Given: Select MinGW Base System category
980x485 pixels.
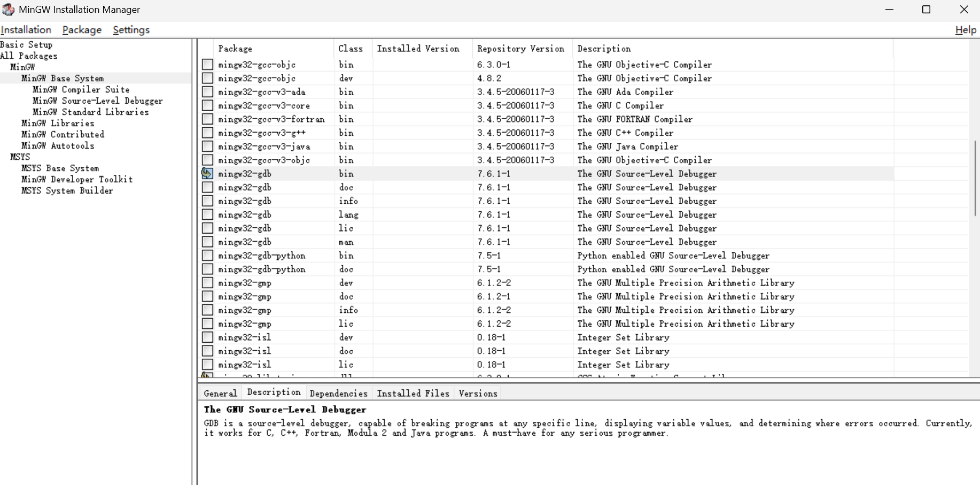Looking at the screenshot, I should pyautogui.click(x=63, y=78).
